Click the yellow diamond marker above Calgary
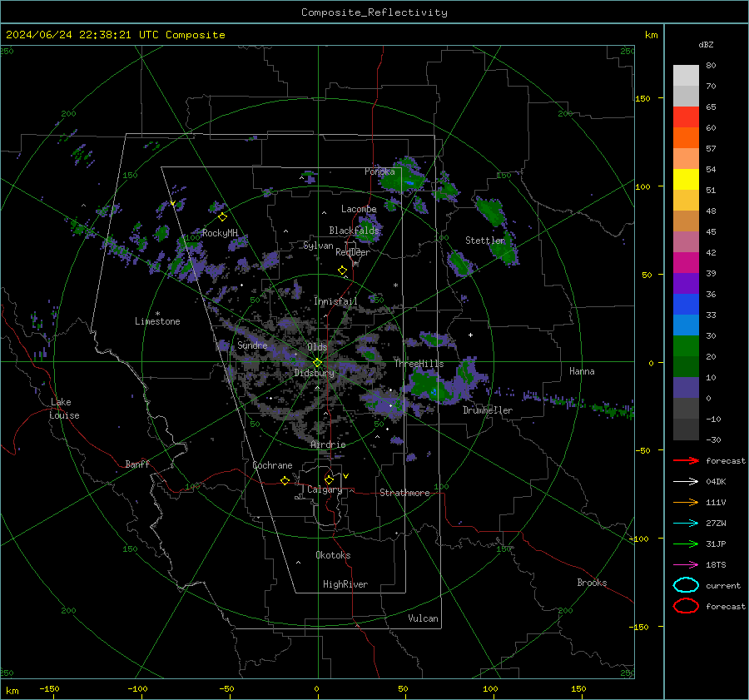The width and height of the screenshot is (749, 700). tap(329, 479)
